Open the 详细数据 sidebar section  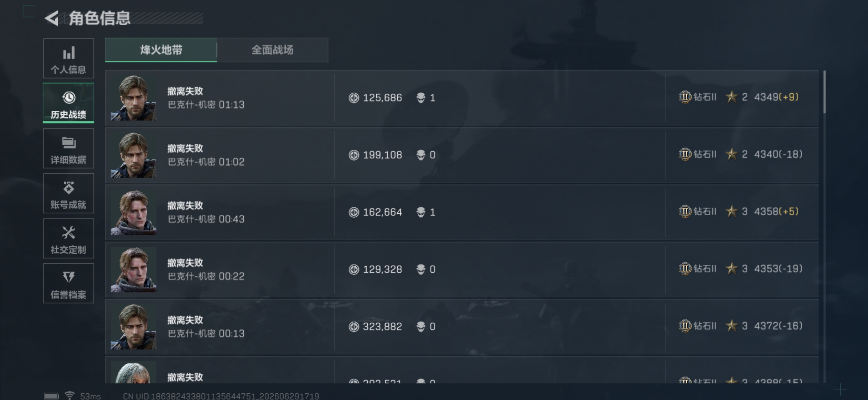69,149
